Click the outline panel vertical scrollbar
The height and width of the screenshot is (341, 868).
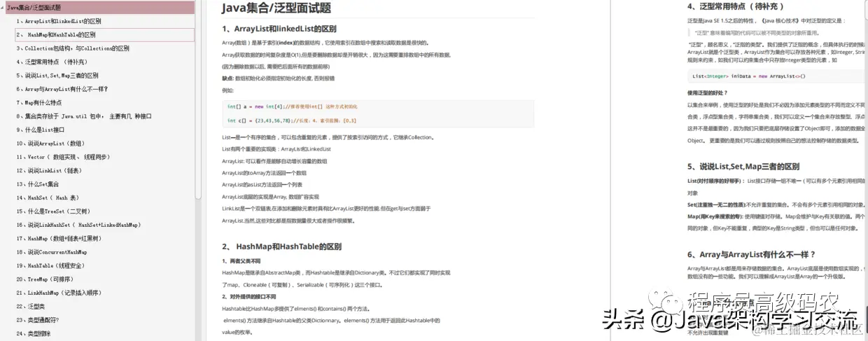[198, 98]
